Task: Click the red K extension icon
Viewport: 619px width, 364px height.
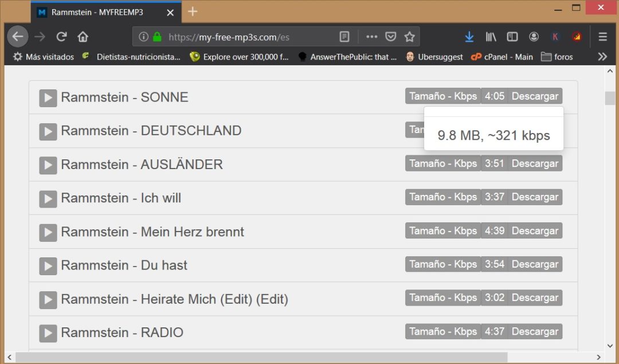Action: click(555, 36)
